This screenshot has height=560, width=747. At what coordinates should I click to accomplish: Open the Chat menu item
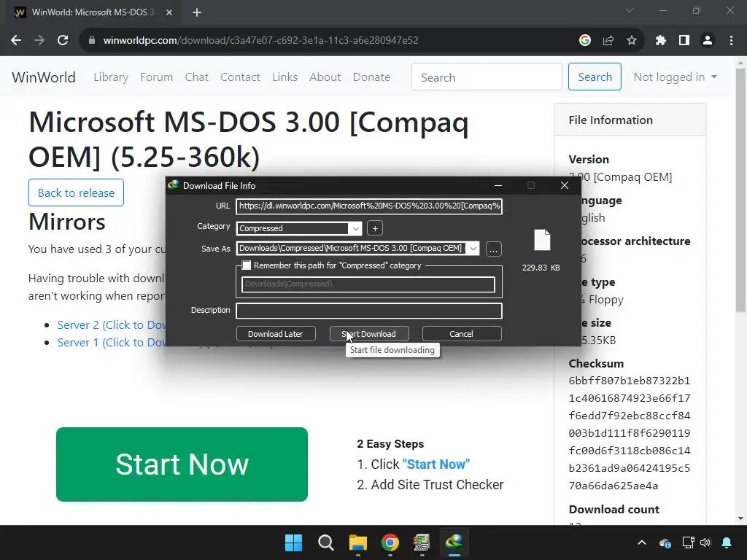click(197, 77)
